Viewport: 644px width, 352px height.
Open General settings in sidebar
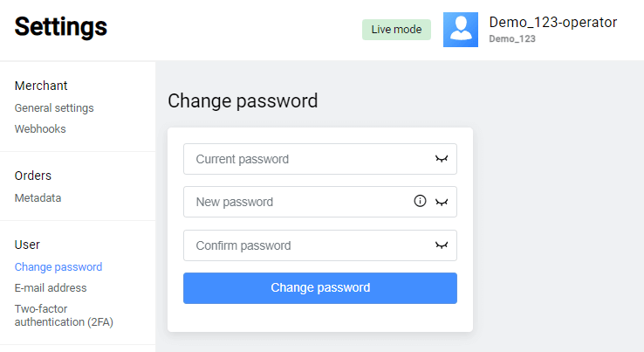point(54,108)
